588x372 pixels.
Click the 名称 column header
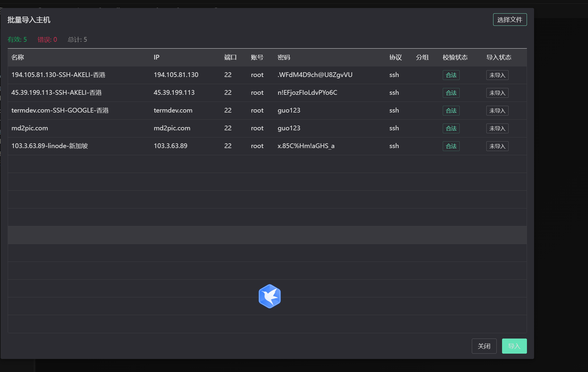pos(17,57)
